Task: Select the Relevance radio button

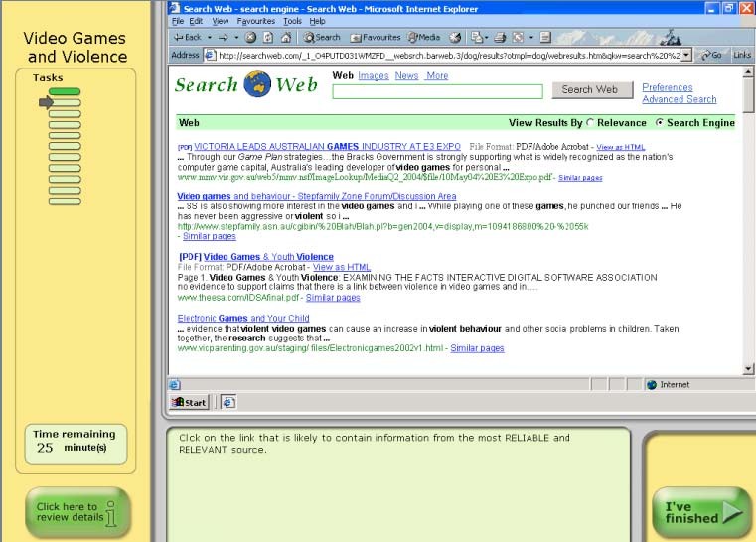Action: pyautogui.click(x=590, y=123)
